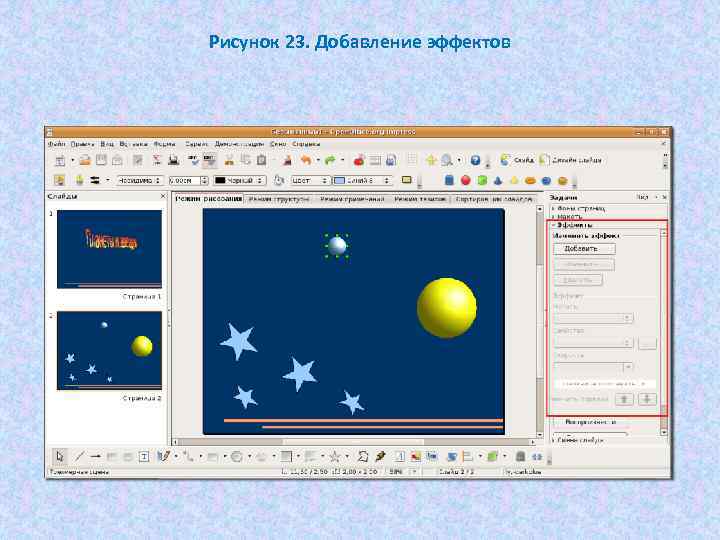
Task: Click the Open file folder icon
Action: click(85, 160)
